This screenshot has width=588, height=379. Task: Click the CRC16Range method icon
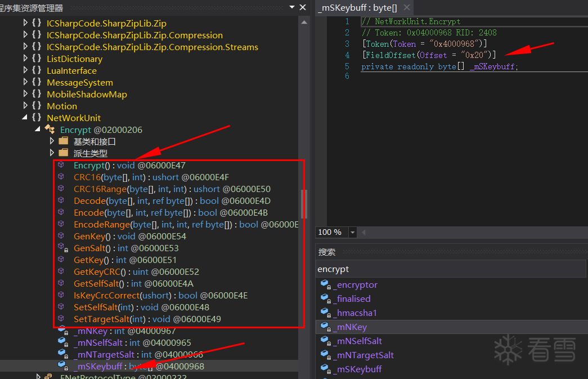click(61, 189)
